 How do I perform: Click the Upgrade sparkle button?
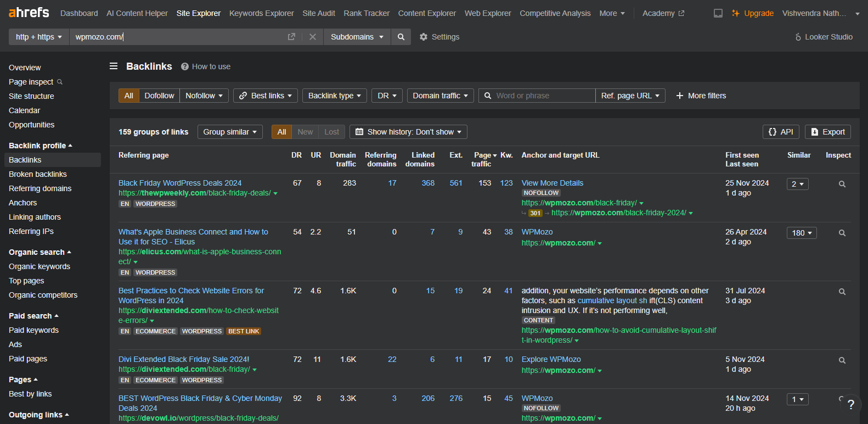[752, 13]
